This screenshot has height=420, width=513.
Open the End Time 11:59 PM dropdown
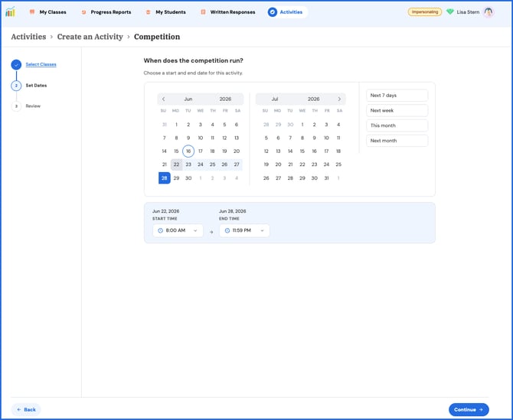[244, 230]
